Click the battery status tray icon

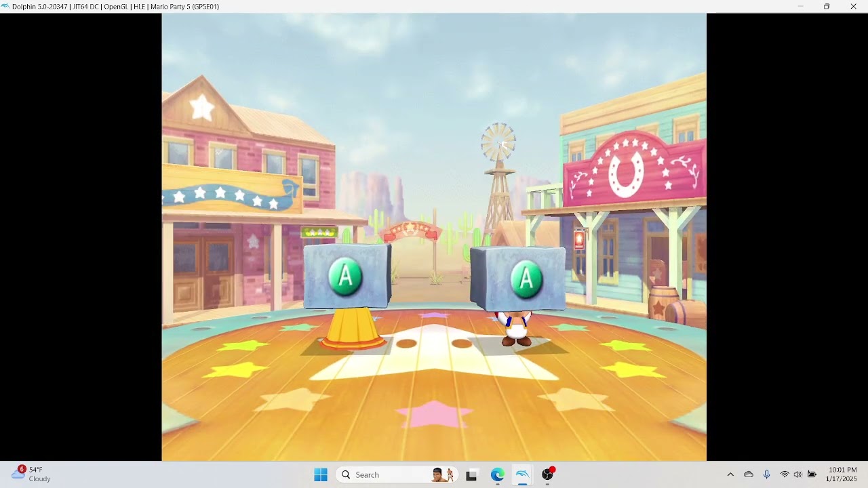coord(812,474)
